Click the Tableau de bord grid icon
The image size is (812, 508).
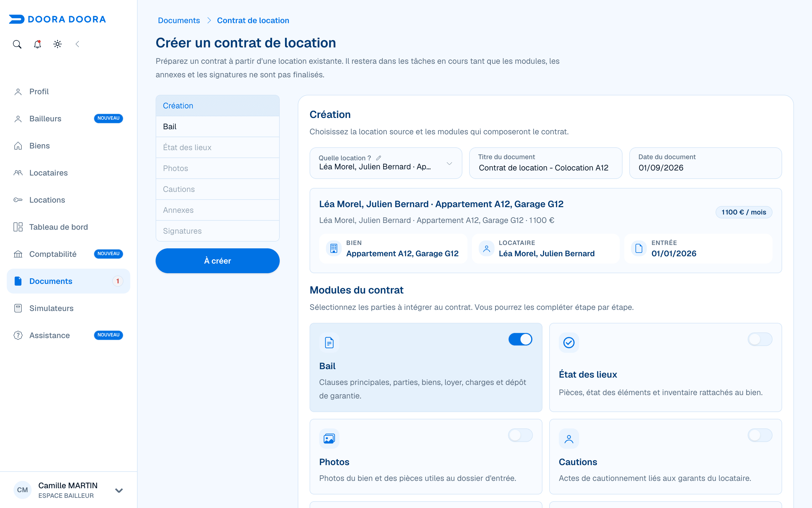(18, 227)
